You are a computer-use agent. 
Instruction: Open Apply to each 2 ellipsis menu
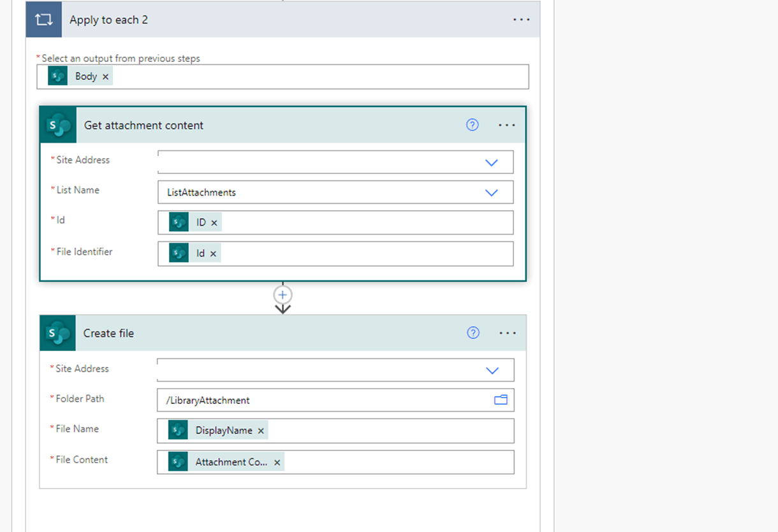pos(522,20)
